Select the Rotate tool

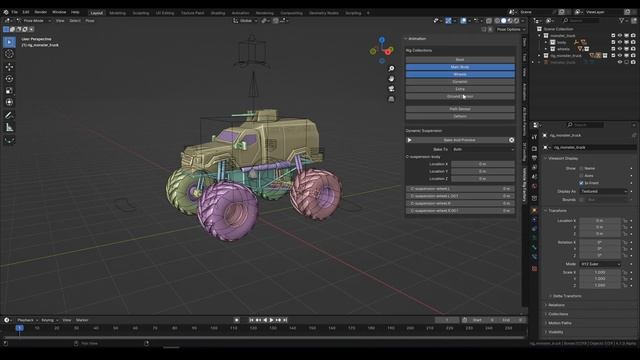tap(9, 78)
